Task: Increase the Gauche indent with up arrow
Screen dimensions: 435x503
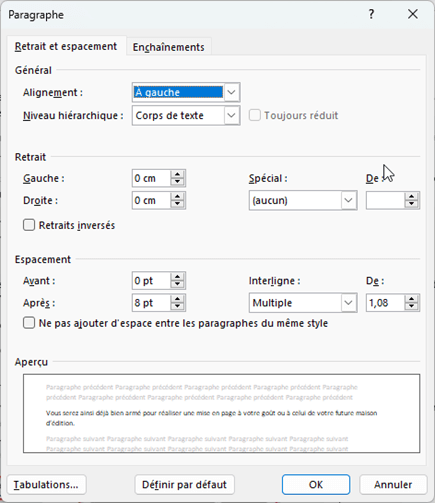Action: pyautogui.click(x=178, y=174)
